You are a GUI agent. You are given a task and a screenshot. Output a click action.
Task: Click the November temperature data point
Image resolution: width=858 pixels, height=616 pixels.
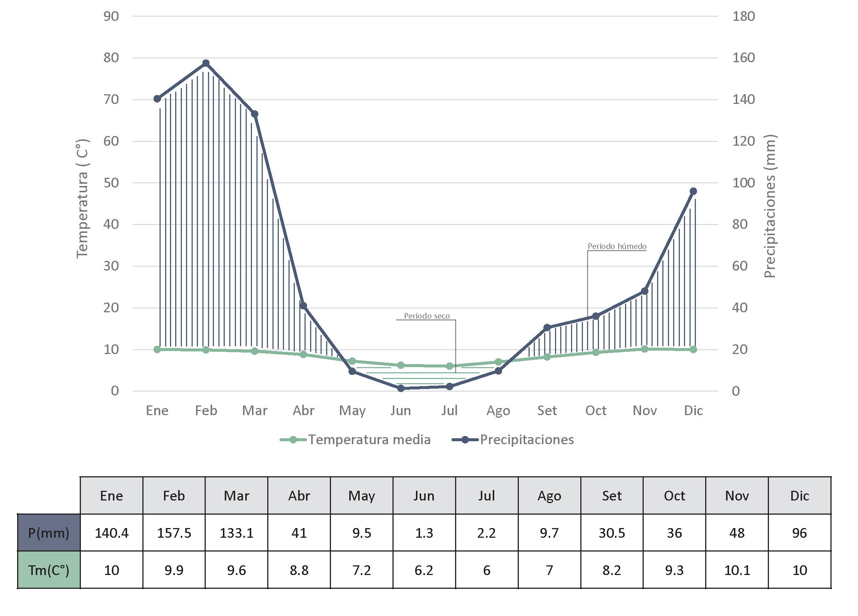(645, 349)
